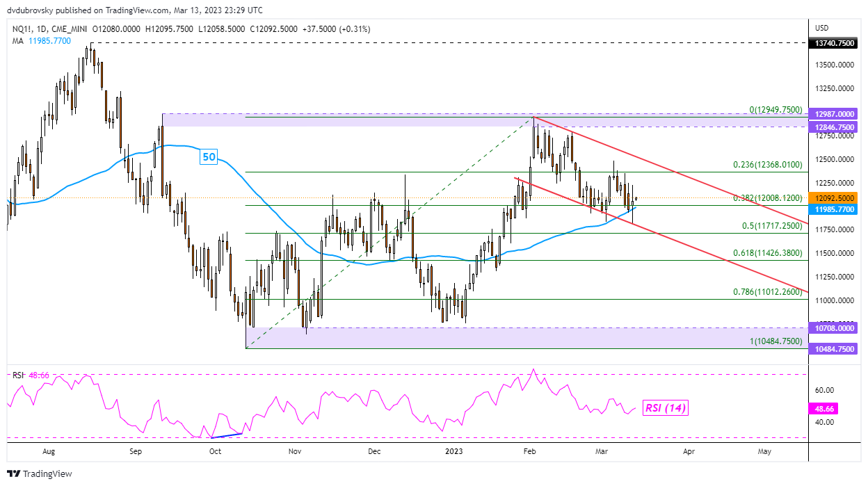Click the 0(12949.7500) Fibonacci label
Screen dimensions: 868x486
click(x=775, y=110)
